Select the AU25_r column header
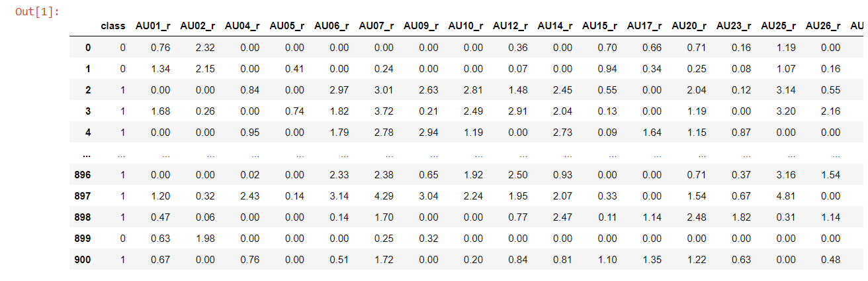868x281 pixels. coord(779,26)
